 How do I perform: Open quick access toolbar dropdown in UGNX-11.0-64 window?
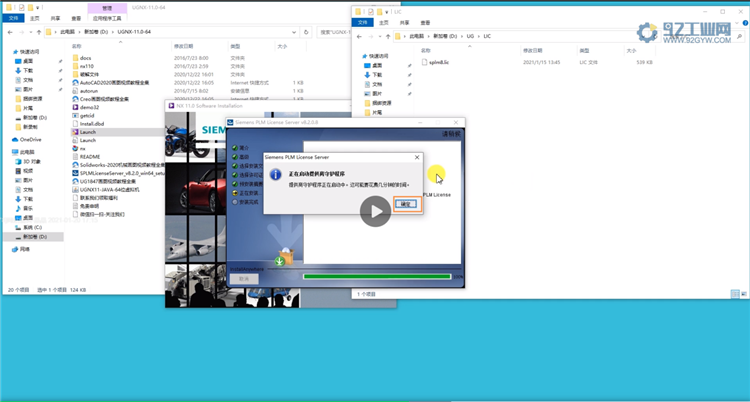pos(37,8)
